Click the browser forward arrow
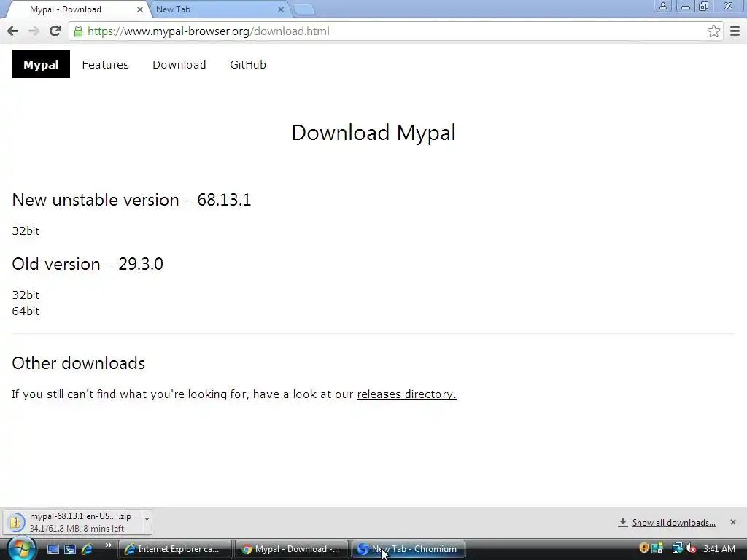 (34, 31)
